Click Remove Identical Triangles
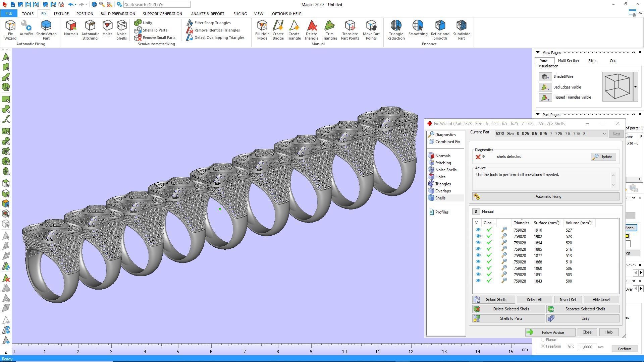Screen dimensions: 644x362 click(213, 30)
